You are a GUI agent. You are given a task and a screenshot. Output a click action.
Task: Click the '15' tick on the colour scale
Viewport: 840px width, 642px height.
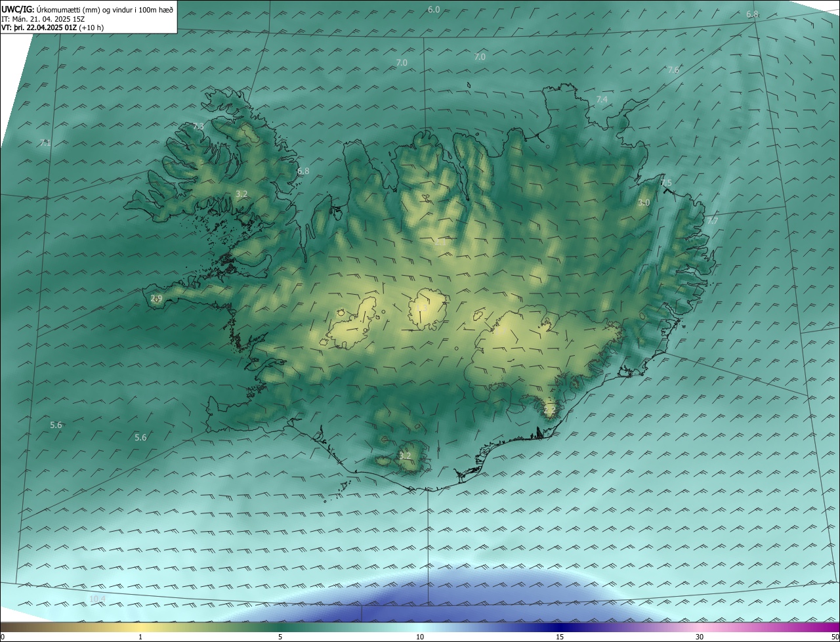[x=560, y=637]
